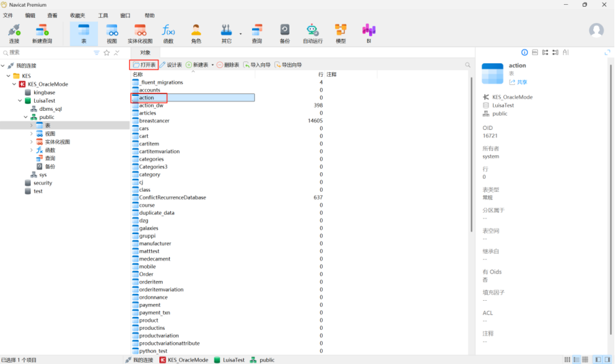Open the Model (模型) tool

[341, 33]
